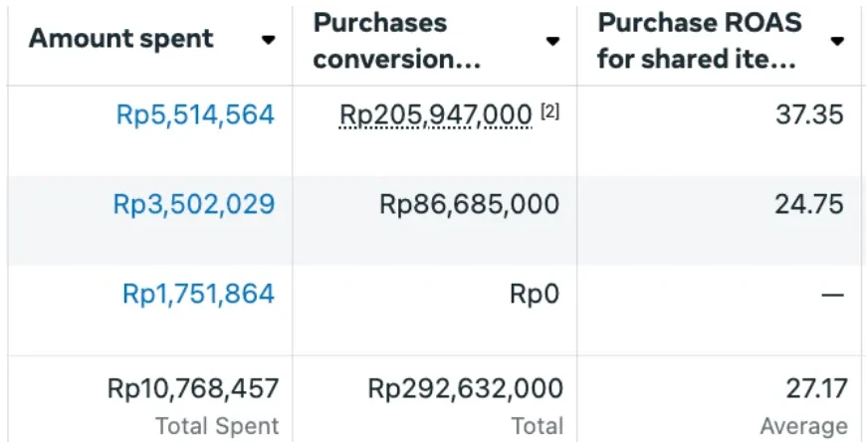This screenshot has width=868, height=445.
Task: Open the Amount spent column dropdown arrow
Action: point(268,40)
